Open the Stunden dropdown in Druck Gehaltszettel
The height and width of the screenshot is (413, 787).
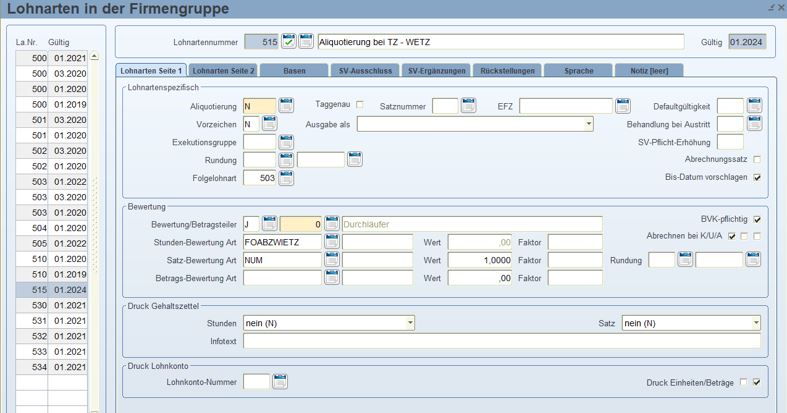(409, 323)
